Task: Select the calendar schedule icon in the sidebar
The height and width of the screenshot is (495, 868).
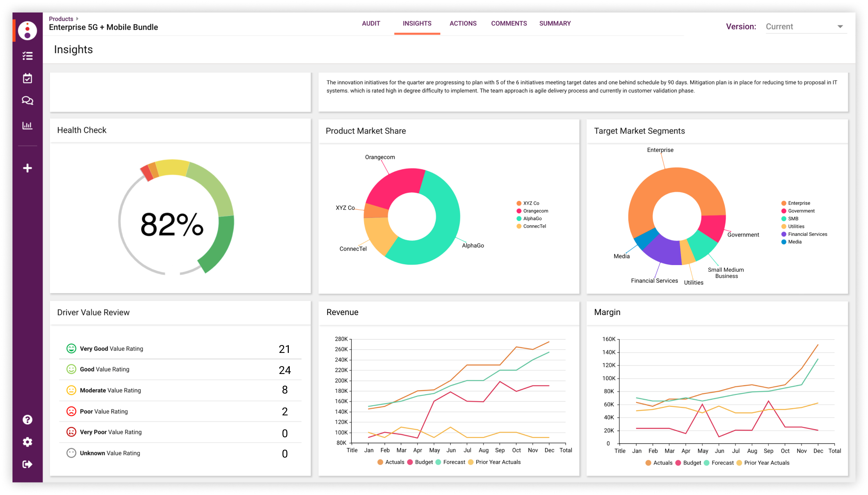Action: pyautogui.click(x=27, y=78)
